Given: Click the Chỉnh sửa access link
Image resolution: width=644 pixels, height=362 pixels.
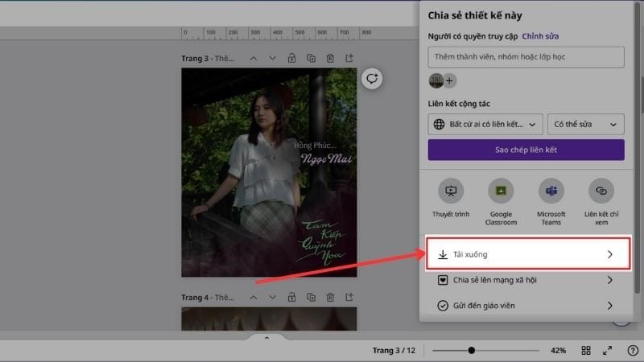Looking at the screenshot, I should [x=540, y=36].
